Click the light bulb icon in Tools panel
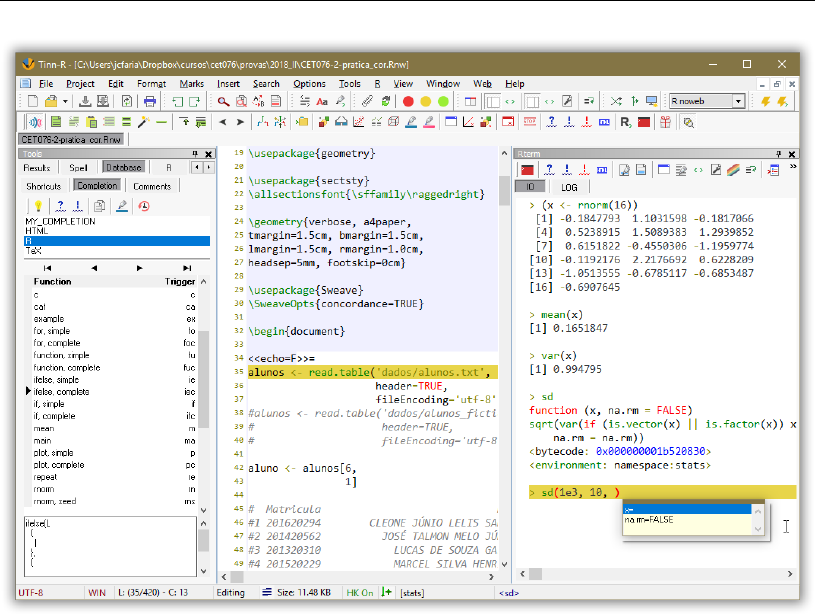This screenshot has width=815, height=615. 38,205
